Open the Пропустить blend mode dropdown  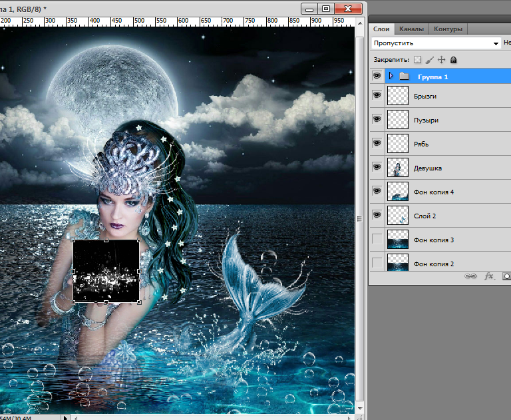coord(436,43)
